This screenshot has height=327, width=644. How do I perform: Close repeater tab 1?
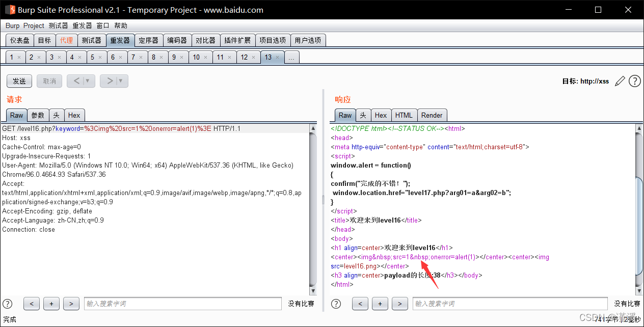[x=19, y=58]
